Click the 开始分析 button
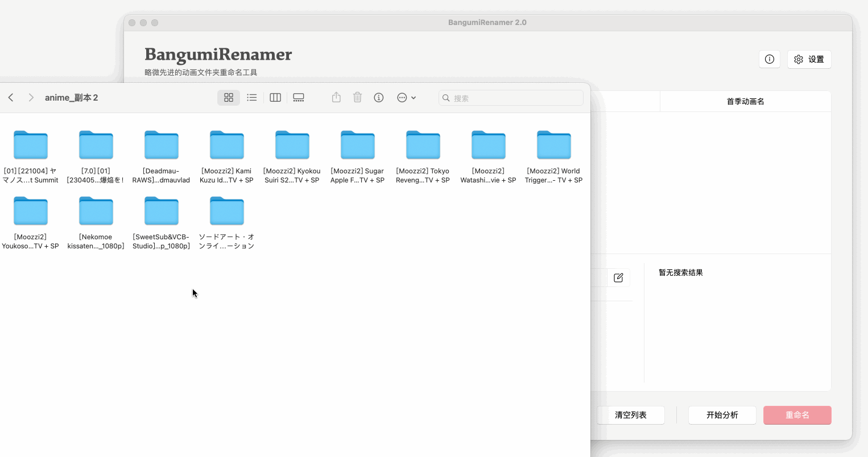Viewport: 868px width, 457px height. point(722,415)
